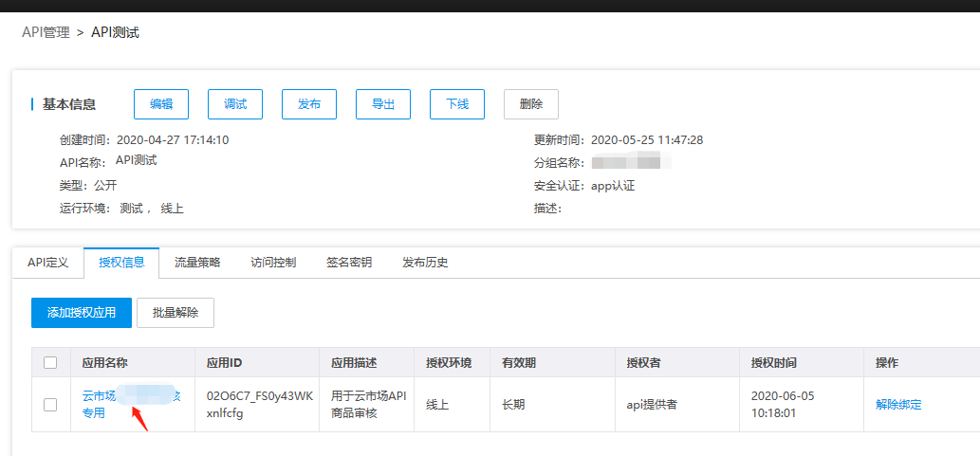The width and height of the screenshot is (980, 456).
Task: Click the 调试 button
Action: (235, 104)
